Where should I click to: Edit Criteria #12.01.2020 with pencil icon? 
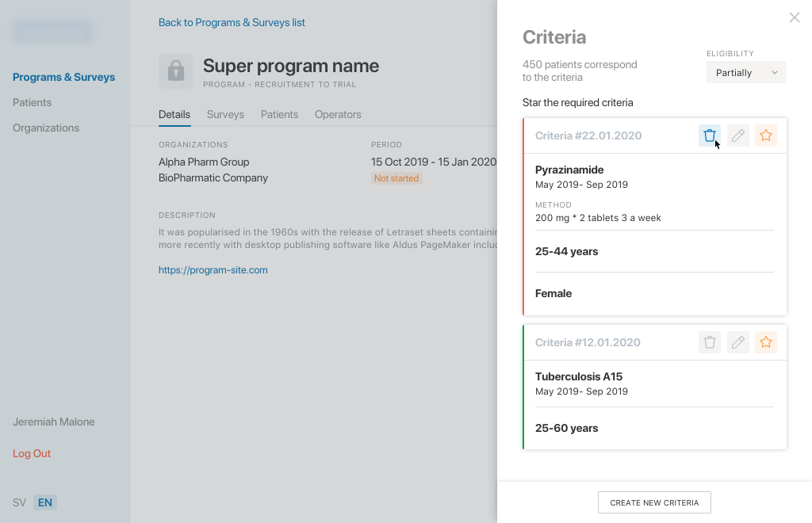tap(738, 342)
